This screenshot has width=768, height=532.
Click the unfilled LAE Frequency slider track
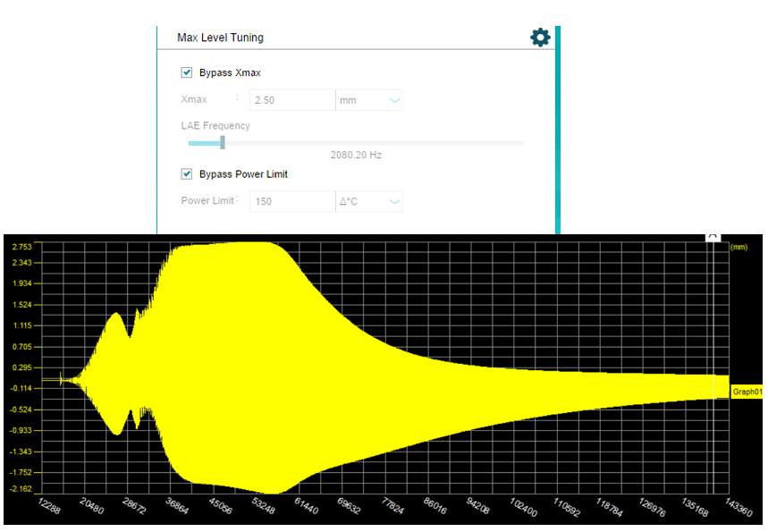[x=374, y=143]
